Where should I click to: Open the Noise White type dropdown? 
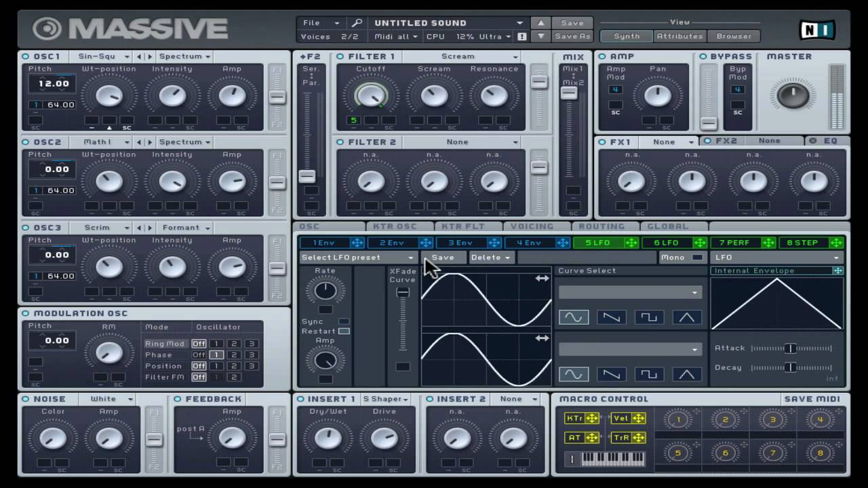(x=108, y=399)
